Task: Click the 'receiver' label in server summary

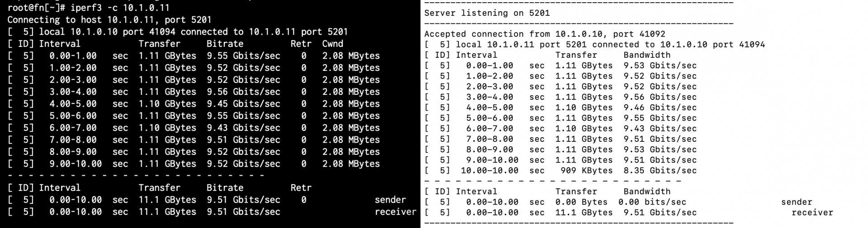Action: [812, 213]
